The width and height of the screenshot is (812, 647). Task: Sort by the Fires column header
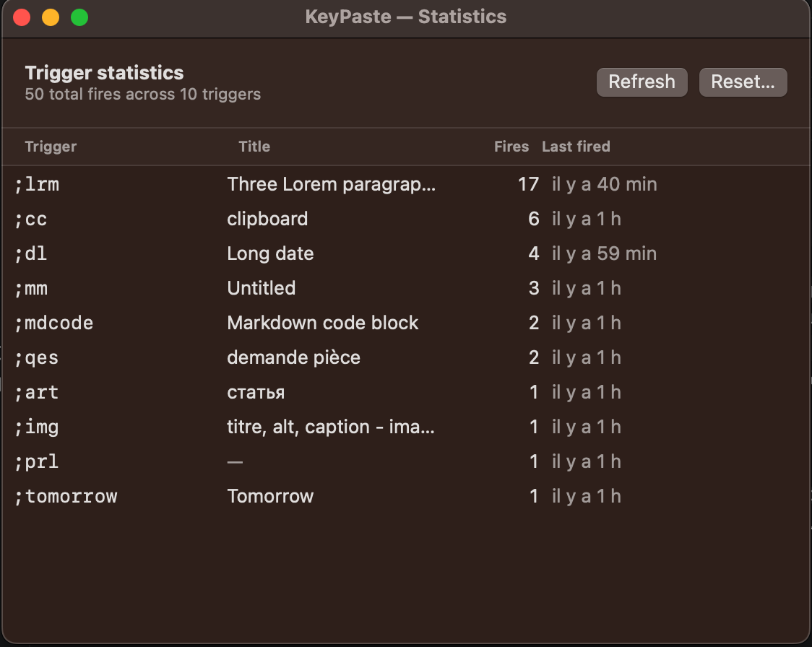(511, 147)
